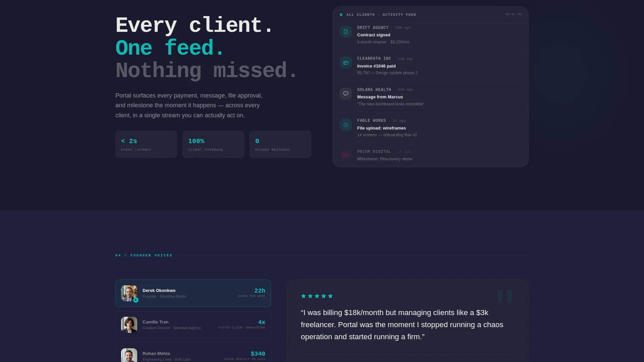
Task: Click the 'DRIFT AGENCY' client name
Action: (x=373, y=27)
